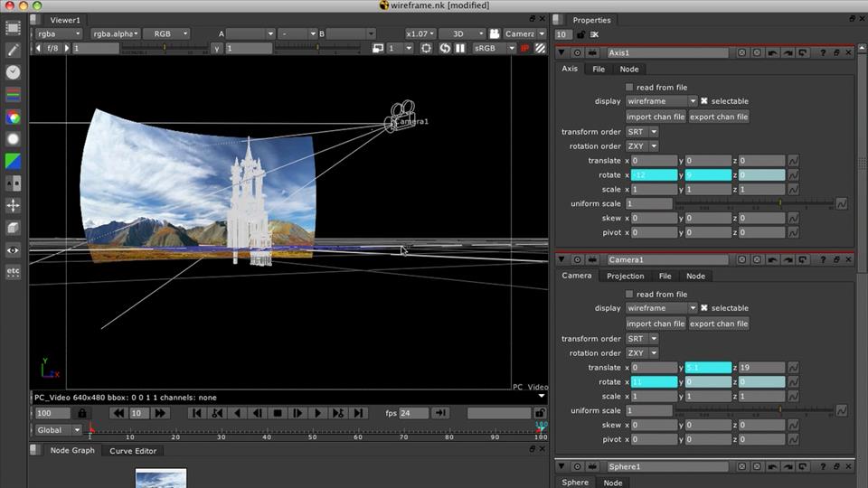Open the 3D nodes cube icon
The image size is (868, 488).
coord(13,228)
